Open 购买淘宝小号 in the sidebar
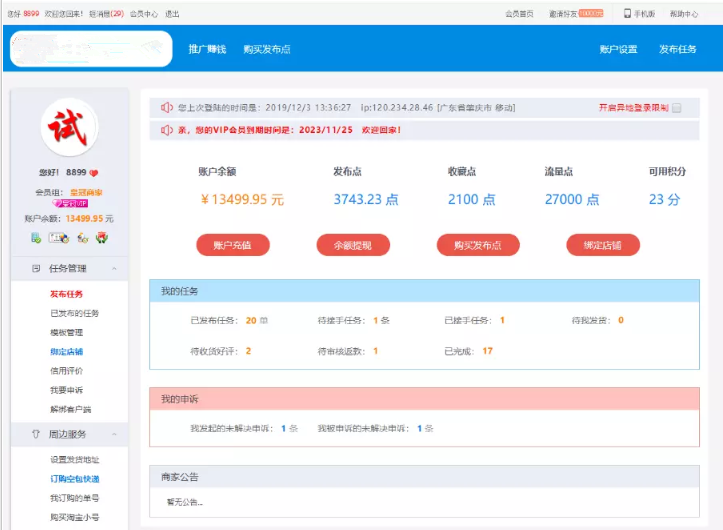This screenshot has width=723, height=530. tap(75, 518)
